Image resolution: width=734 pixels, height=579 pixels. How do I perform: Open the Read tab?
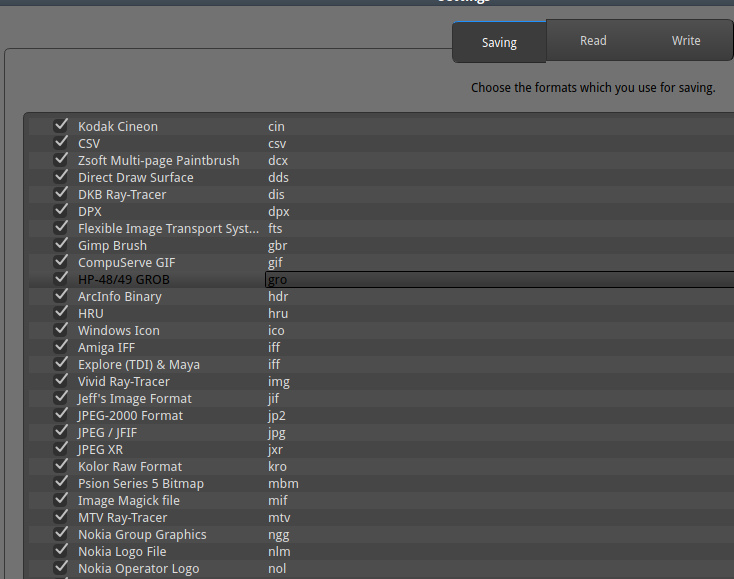pyautogui.click(x=593, y=41)
